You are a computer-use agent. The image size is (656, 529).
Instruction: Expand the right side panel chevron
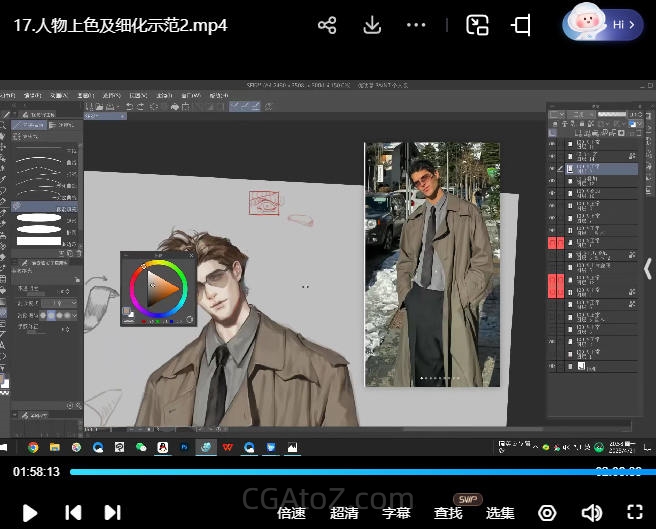(648, 268)
